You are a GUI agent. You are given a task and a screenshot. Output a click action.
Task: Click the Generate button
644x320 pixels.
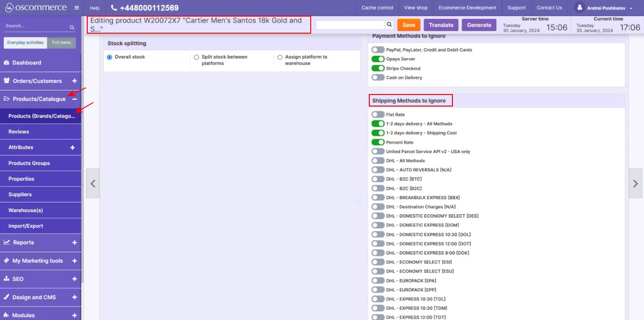click(479, 25)
